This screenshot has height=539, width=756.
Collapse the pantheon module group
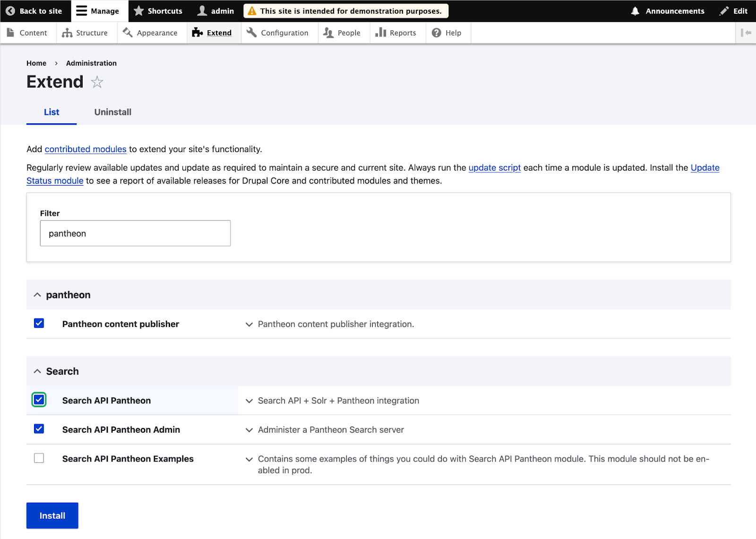pos(37,295)
